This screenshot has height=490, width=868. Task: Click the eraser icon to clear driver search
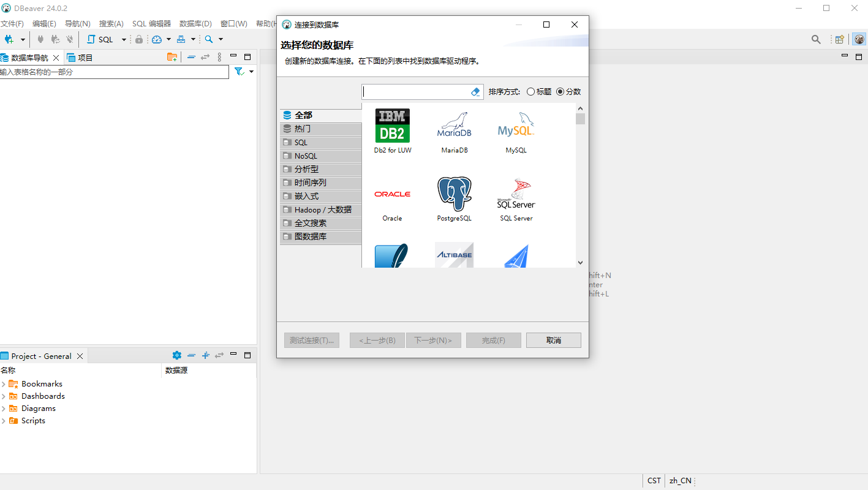coord(475,91)
